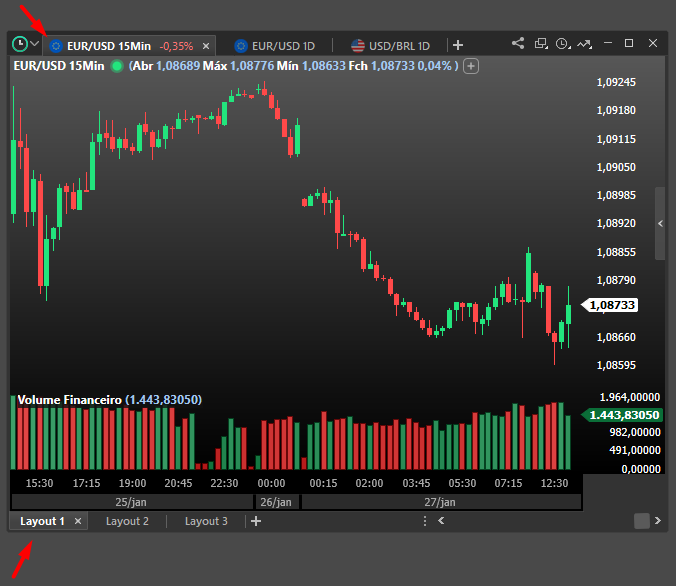Click the clock icon at top-left
Screen dimensions: 676x586
[x=20, y=44]
